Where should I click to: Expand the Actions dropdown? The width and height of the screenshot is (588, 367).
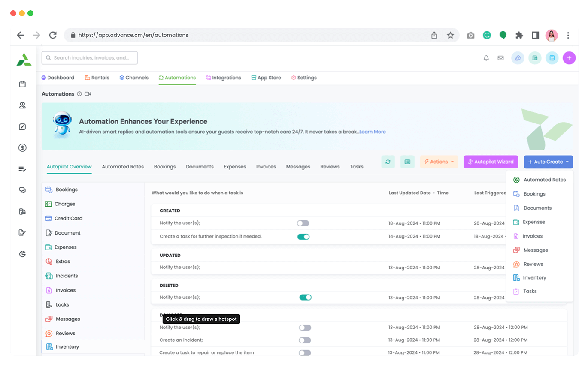tap(439, 162)
